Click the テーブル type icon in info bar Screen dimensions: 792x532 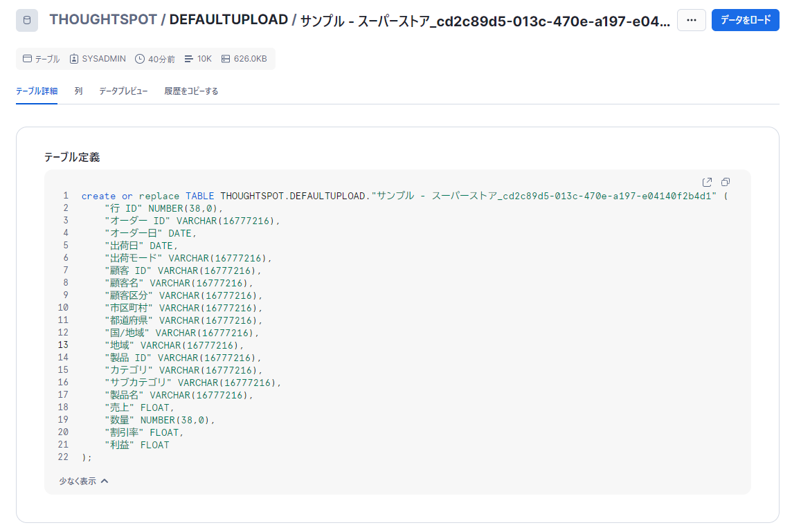click(28, 59)
